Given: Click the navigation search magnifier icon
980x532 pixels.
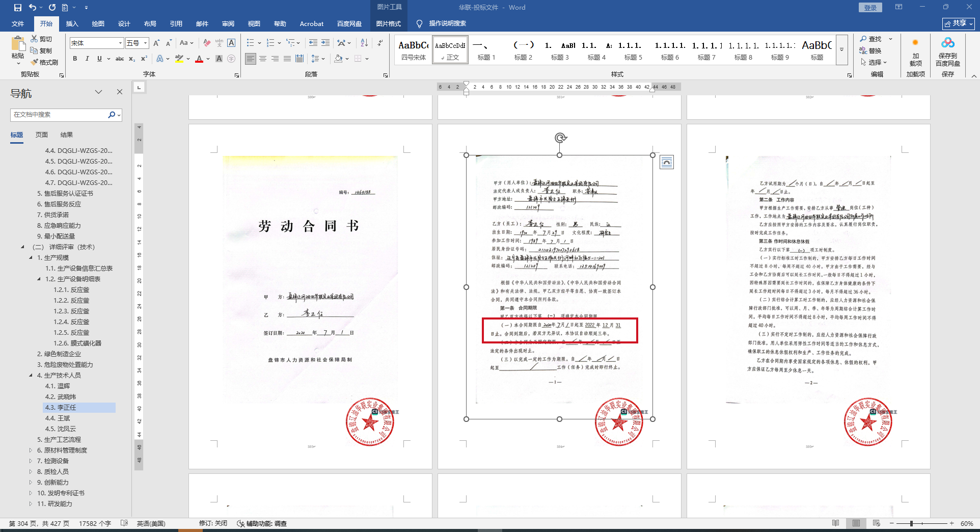Looking at the screenshot, I should tap(112, 115).
